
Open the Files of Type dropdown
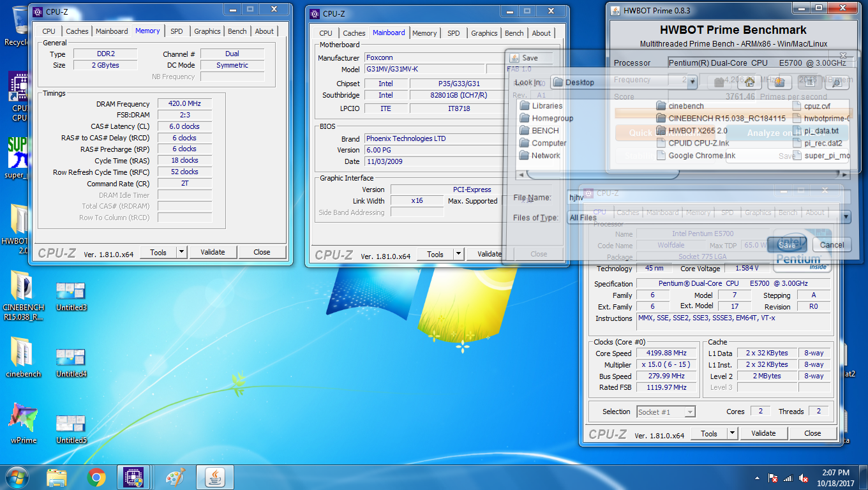(x=846, y=218)
